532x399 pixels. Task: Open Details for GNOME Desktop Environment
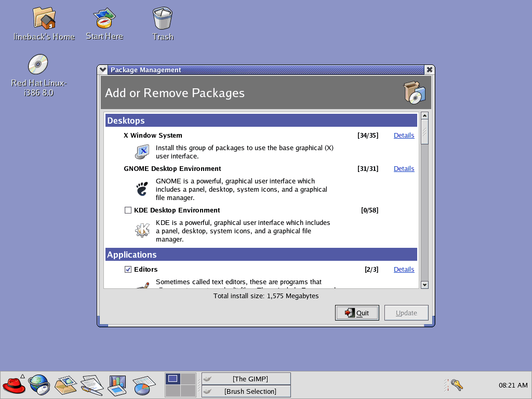(x=404, y=169)
